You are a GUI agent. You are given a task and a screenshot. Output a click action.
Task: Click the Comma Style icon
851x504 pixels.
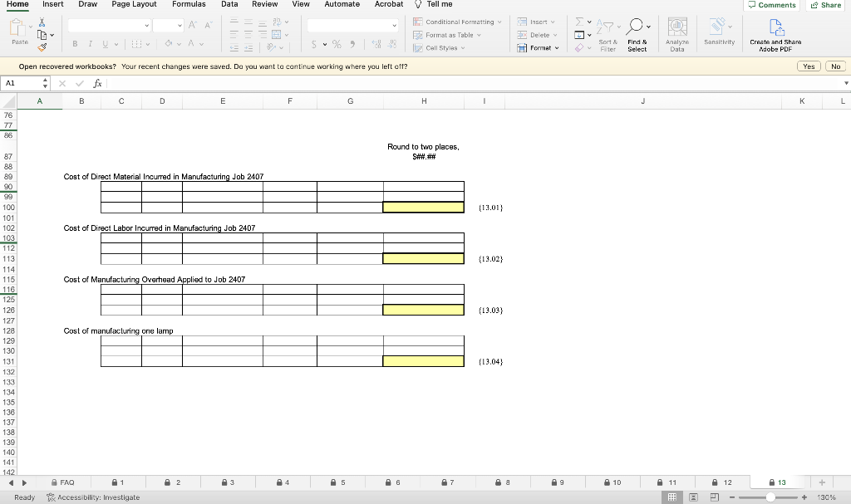pyautogui.click(x=352, y=45)
